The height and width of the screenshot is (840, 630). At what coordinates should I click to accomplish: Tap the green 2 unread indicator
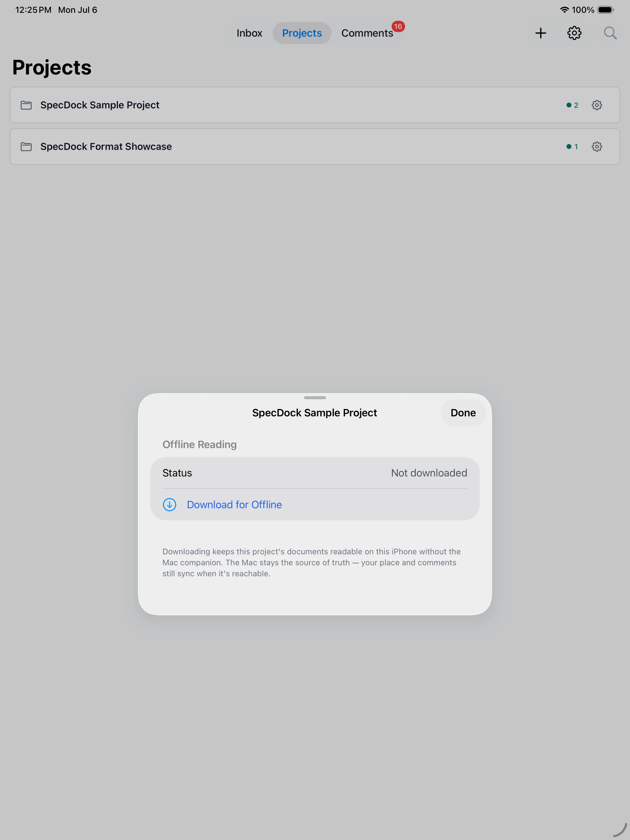(572, 105)
